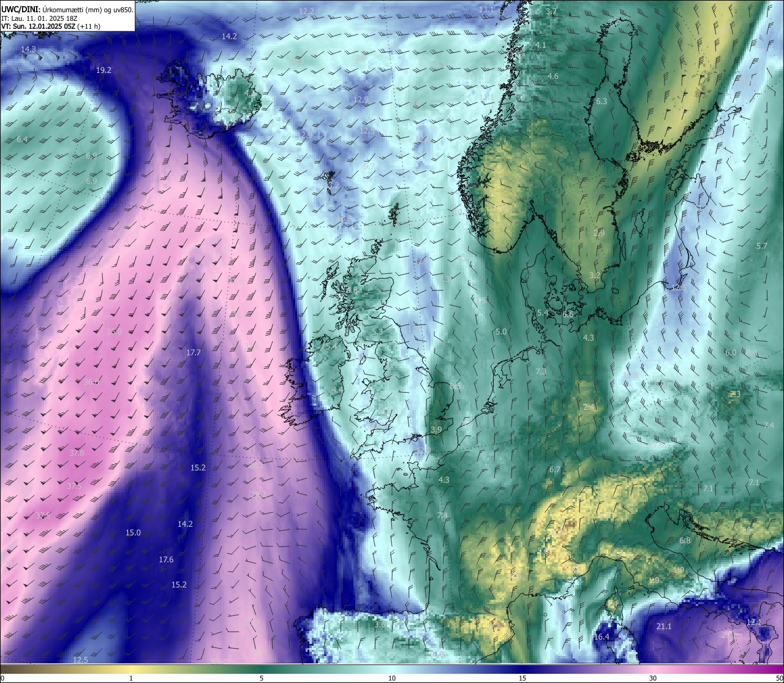Click the 0 tick on the colour scale

tap(2, 678)
